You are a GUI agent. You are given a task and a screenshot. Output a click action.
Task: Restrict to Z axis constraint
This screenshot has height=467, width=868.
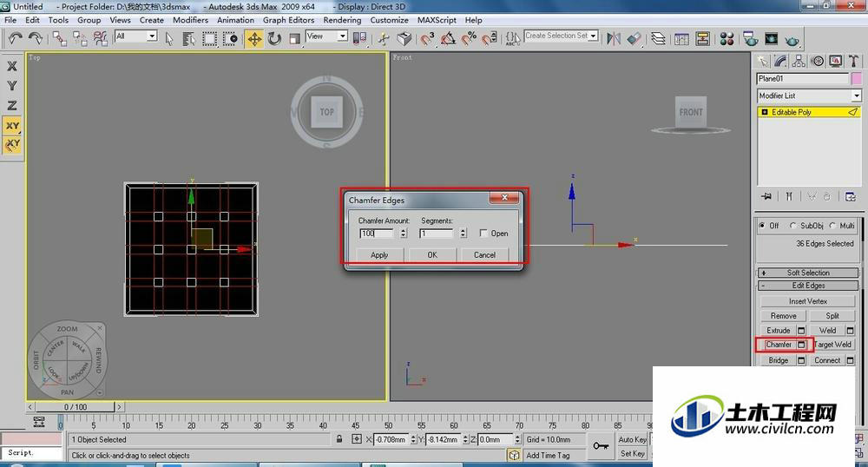pos(11,105)
